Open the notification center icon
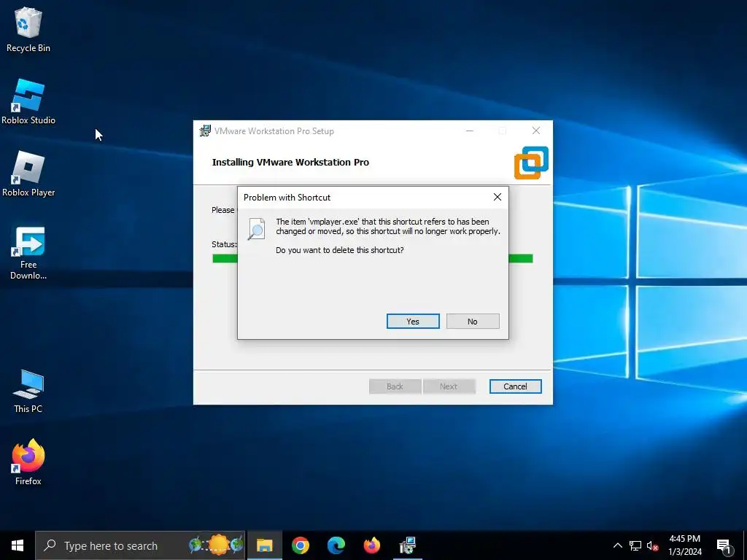Image resolution: width=747 pixels, height=560 pixels. tap(724, 546)
